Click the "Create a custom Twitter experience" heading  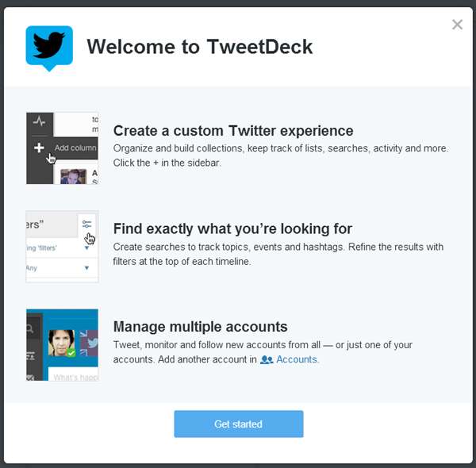point(233,131)
